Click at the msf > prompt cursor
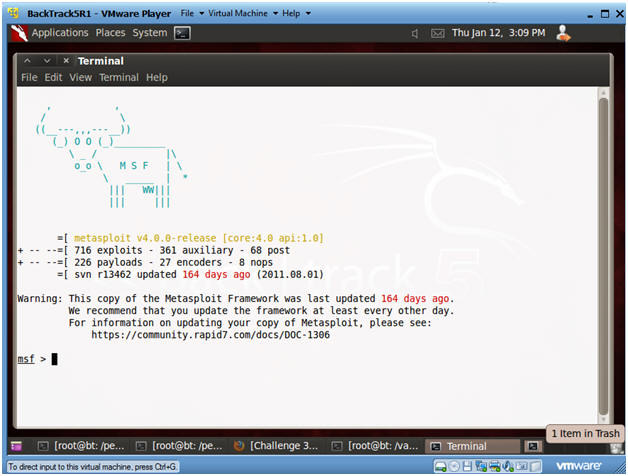 (54, 359)
